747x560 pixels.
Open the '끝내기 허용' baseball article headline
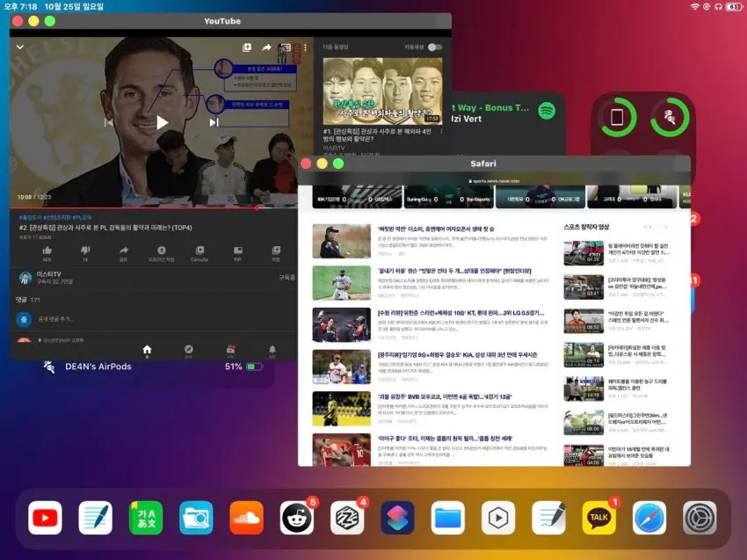tap(454, 271)
